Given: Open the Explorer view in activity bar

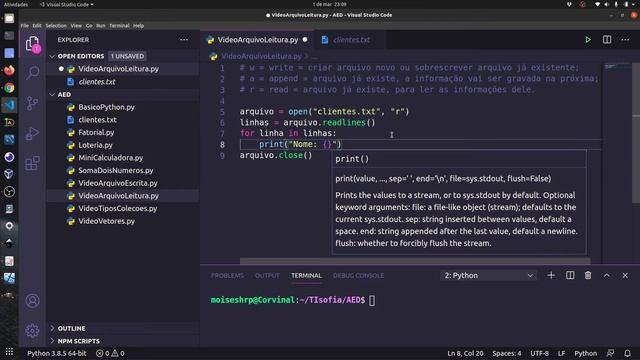Looking at the screenshot, I should pos(32,44).
